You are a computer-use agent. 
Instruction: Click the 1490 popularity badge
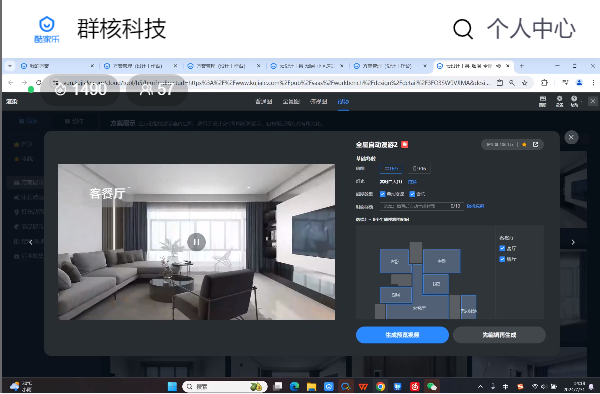pos(80,90)
